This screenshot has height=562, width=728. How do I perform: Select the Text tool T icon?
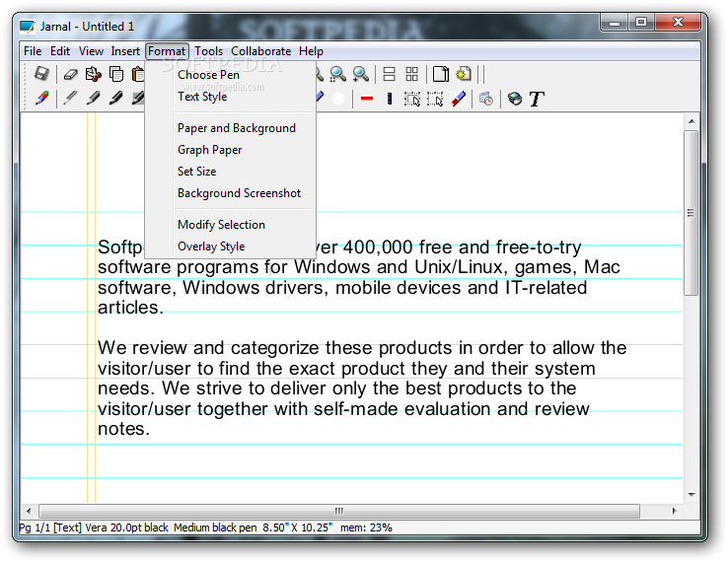click(537, 99)
